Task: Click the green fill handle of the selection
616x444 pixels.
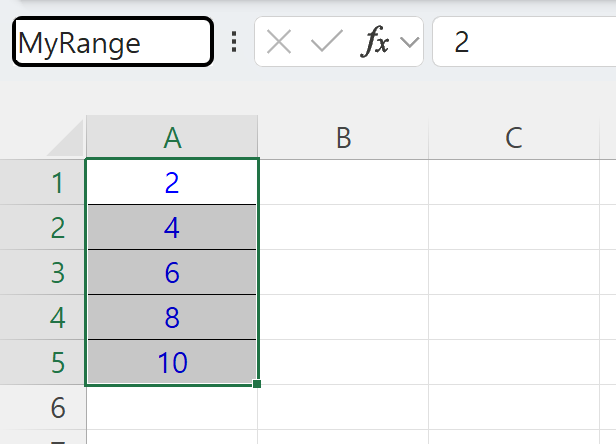Action: pyautogui.click(x=257, y=384)
